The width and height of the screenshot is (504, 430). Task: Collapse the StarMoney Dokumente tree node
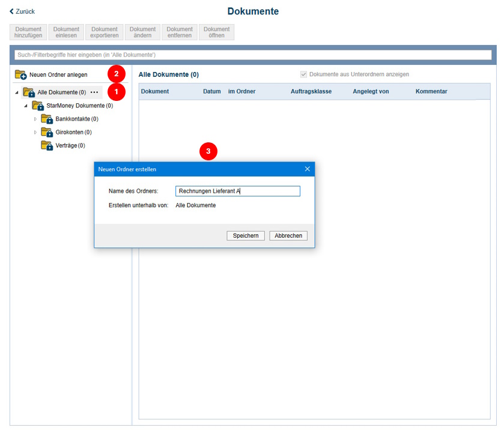pyautogui.click(x=26, y=106)
